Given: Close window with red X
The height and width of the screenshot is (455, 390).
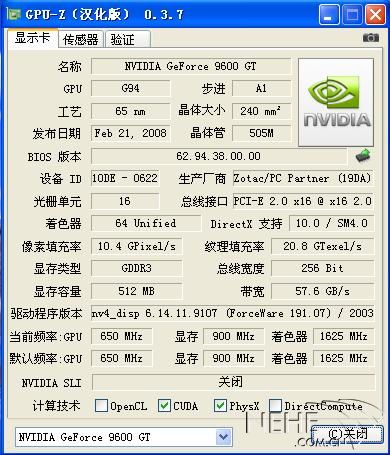Looking at the screenshot, I should [375, 15].
